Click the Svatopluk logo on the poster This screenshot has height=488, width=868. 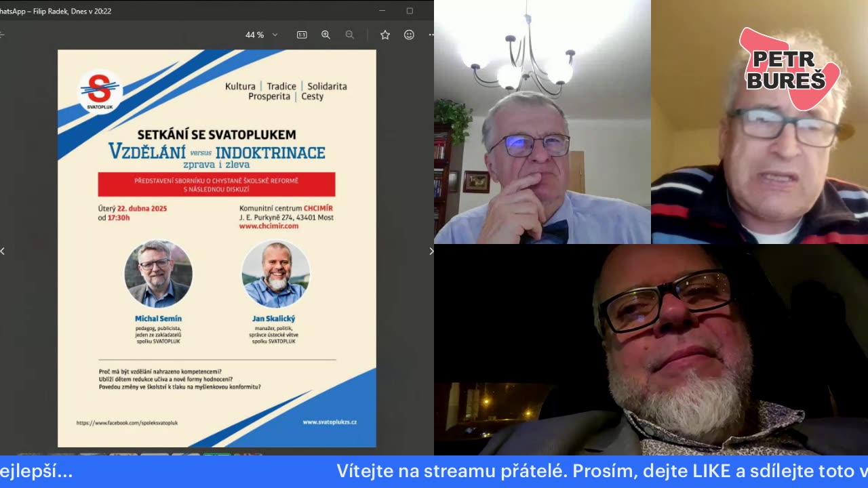(x=100, y=91)
